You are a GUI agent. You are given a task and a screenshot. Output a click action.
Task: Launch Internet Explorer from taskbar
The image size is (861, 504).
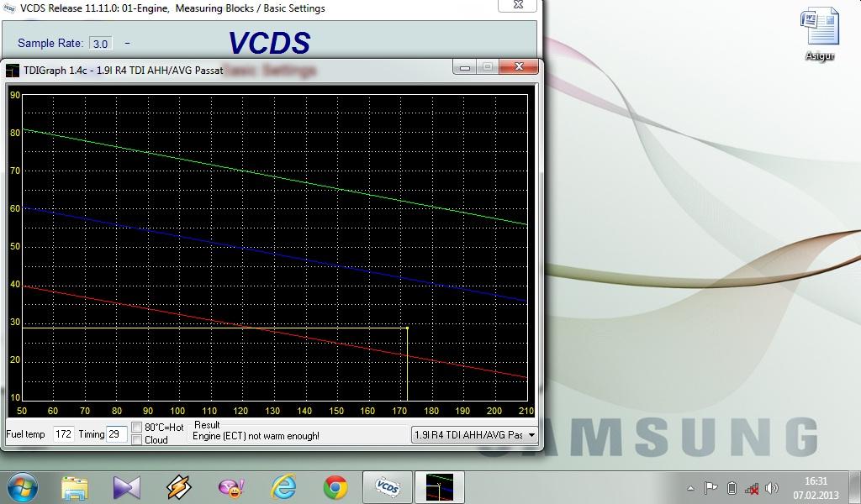click(x=283, y=487)
